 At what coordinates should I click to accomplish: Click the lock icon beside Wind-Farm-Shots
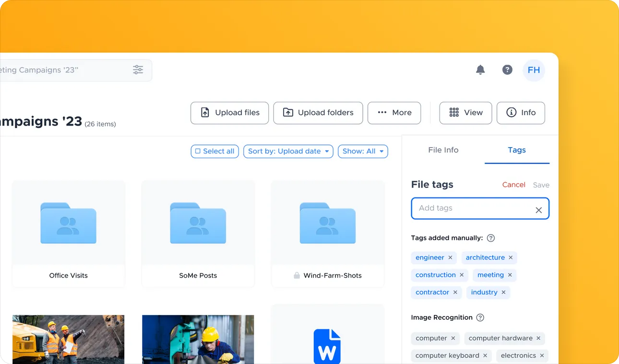pyautogui.click(x=297, y=275)
